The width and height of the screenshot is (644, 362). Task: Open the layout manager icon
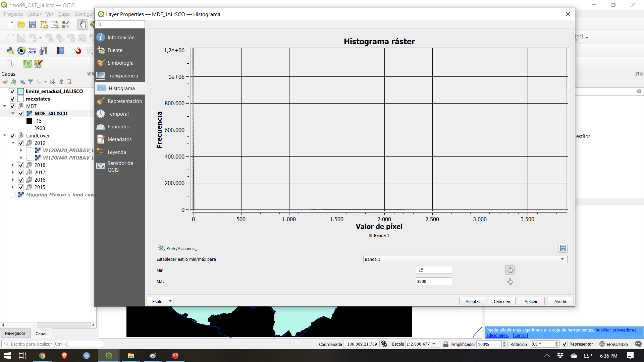(55, 24)
